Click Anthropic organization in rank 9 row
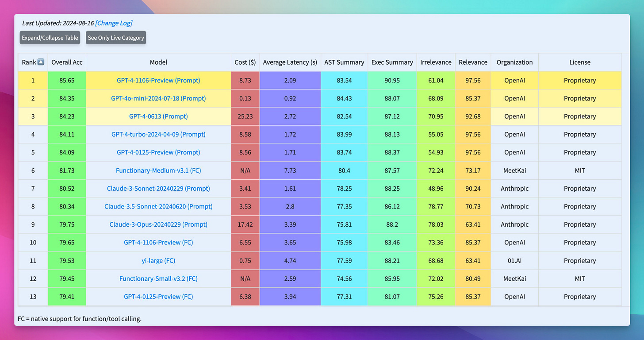This screenshot has height=340, width=644. [514, 224]
